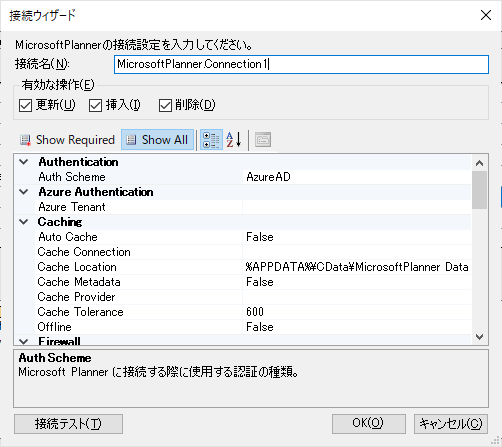Select the Auto Cache property
Image resolution: width=502 pixels, height=447 pixels.
pyautogui.click(x=139, y=237)
